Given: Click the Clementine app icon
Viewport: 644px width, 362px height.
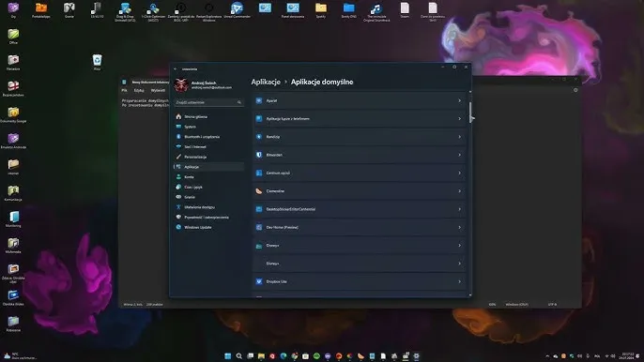Looking at the screenshot, I should point(259,191).
